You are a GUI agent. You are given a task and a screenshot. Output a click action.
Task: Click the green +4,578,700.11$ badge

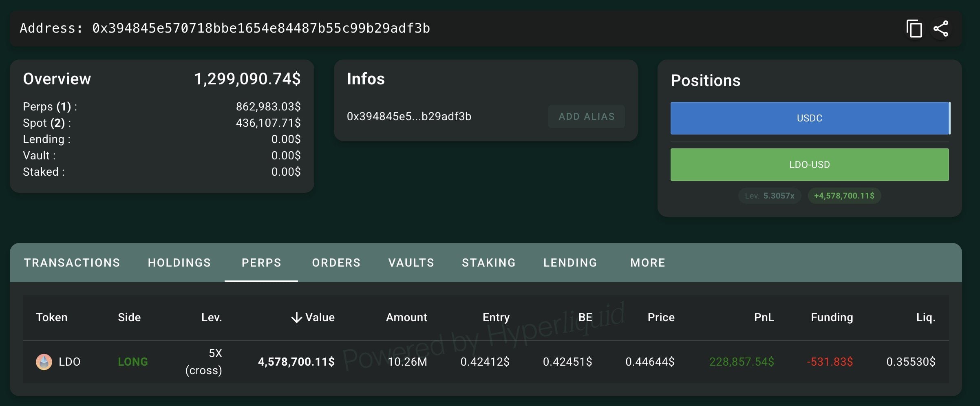click(844, 196)
